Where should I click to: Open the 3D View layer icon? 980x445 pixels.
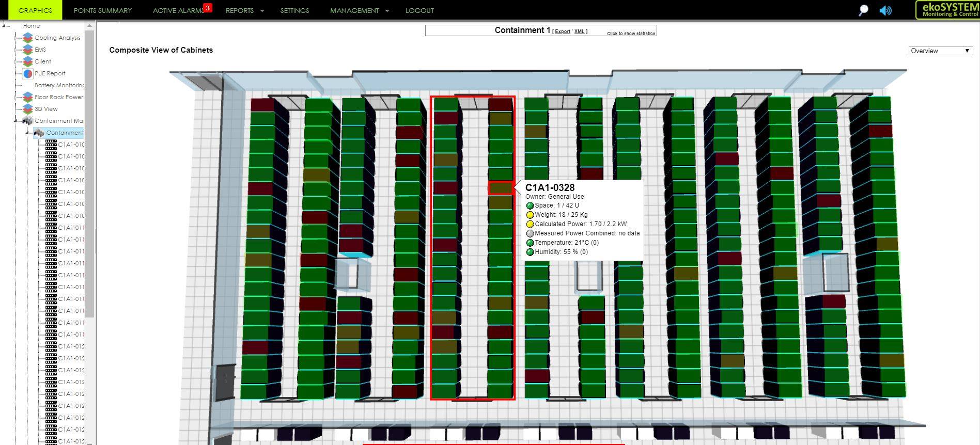28,109
